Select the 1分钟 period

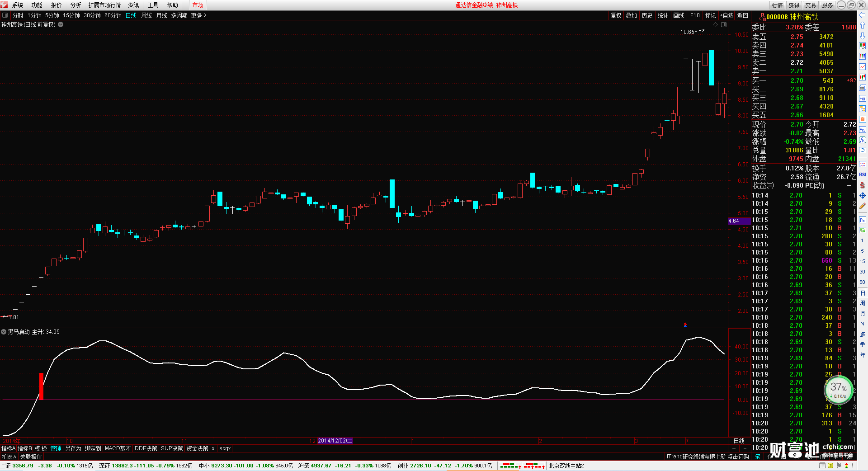point(34,15)
